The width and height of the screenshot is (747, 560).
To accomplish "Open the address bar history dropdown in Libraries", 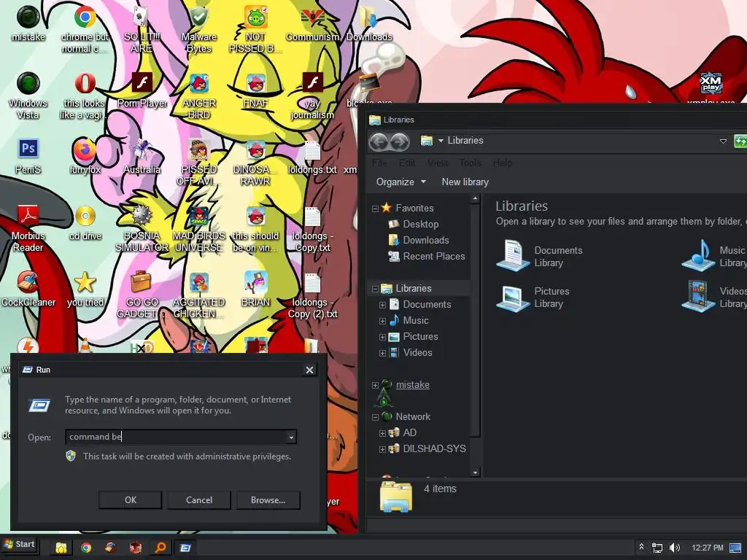I will pyautogui.click(x=723, y=141).
